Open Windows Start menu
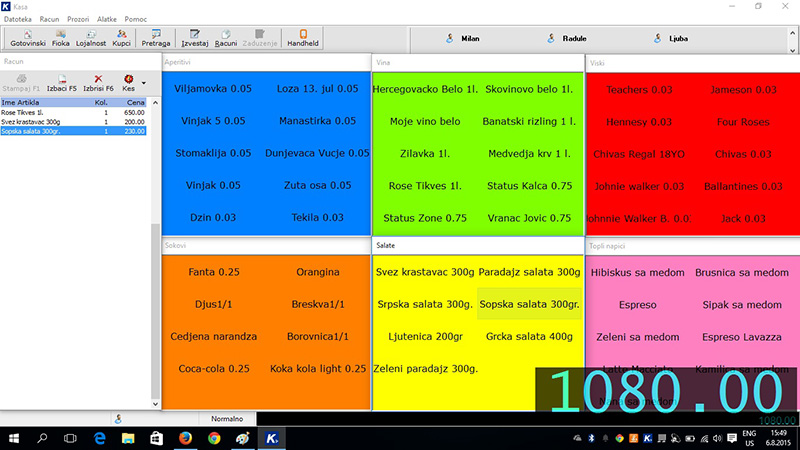 click(14, 438)
